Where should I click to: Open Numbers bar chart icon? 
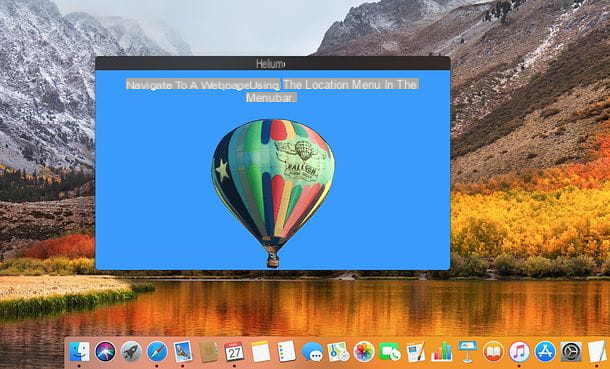coord(442,351)
